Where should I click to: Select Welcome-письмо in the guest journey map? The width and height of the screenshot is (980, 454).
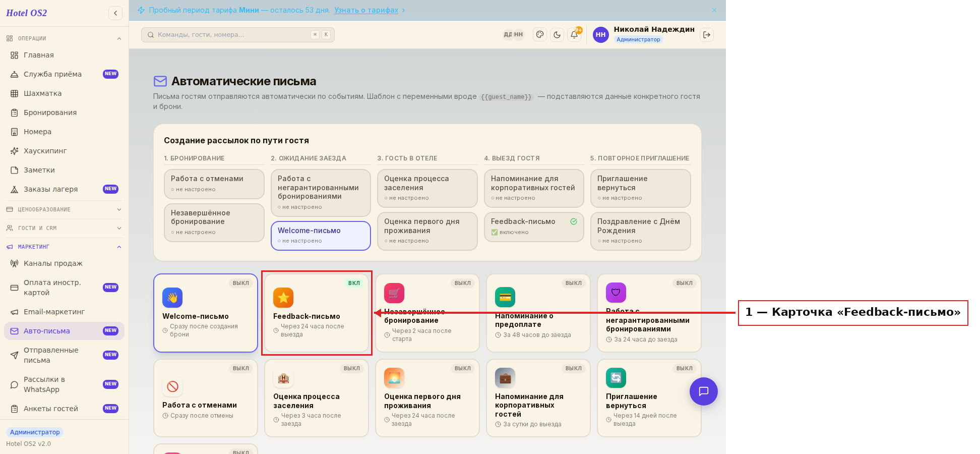pyautogui.click(x=321, y=236)
